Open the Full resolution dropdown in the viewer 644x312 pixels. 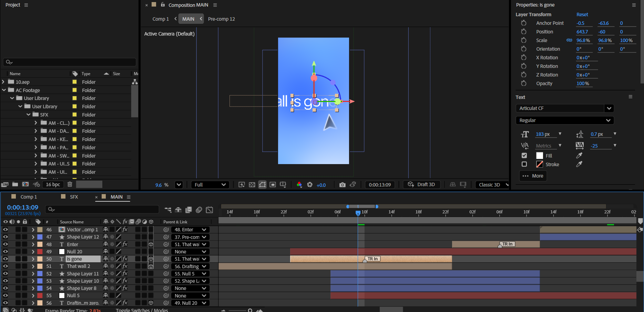[x=210, y=185]
